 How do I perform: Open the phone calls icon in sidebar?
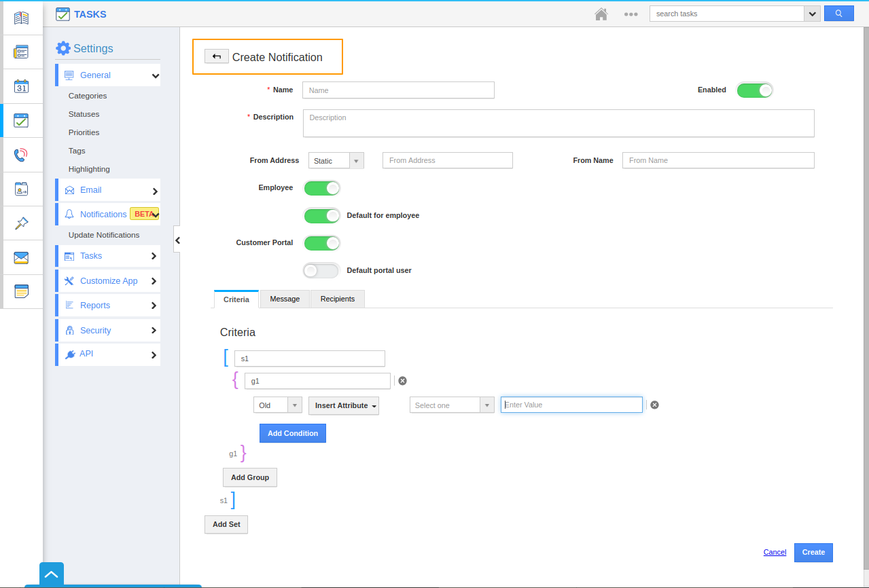[21, 155]
